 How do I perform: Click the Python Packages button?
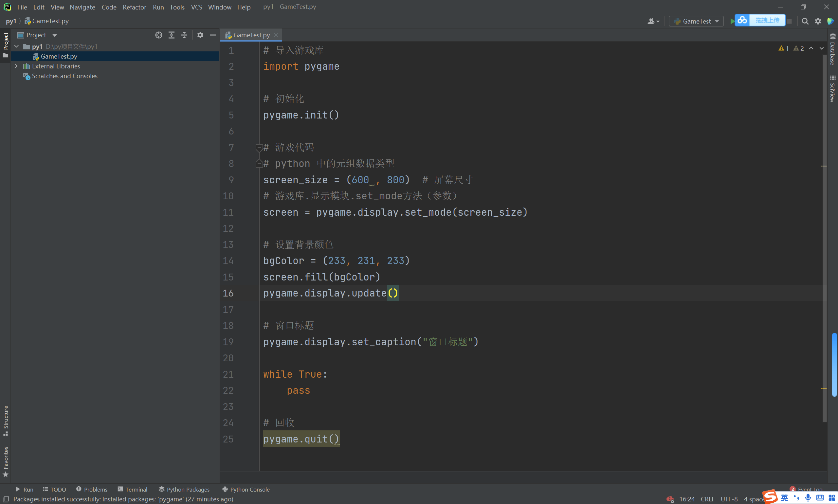pyautogui.click(x=184, y=489)
